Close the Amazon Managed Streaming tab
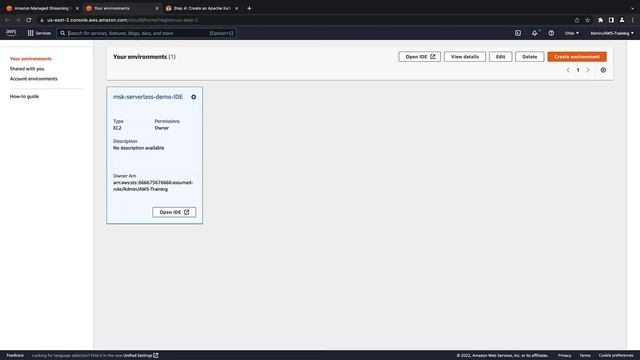 (x=77, y=8)
